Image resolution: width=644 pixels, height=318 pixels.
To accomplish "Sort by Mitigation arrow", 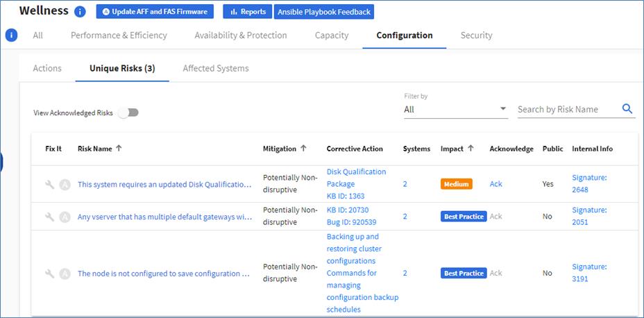I will (x=303, y=149).
